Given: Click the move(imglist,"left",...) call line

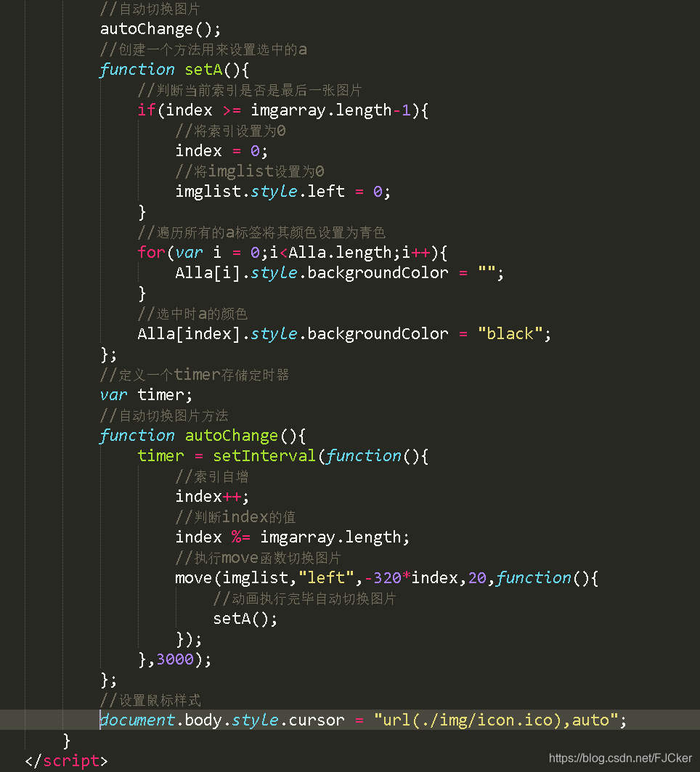Looking at the screenshot, I should click(x=387, y=578).
